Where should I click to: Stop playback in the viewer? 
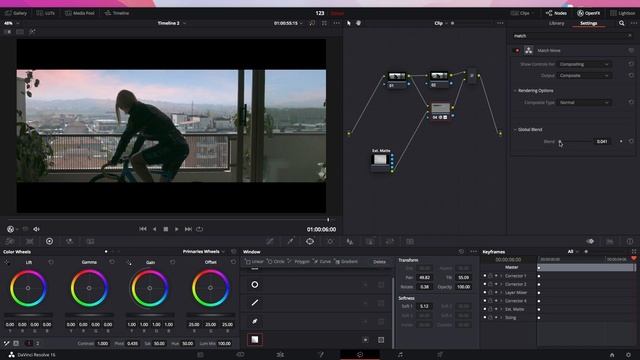(165, 229)
